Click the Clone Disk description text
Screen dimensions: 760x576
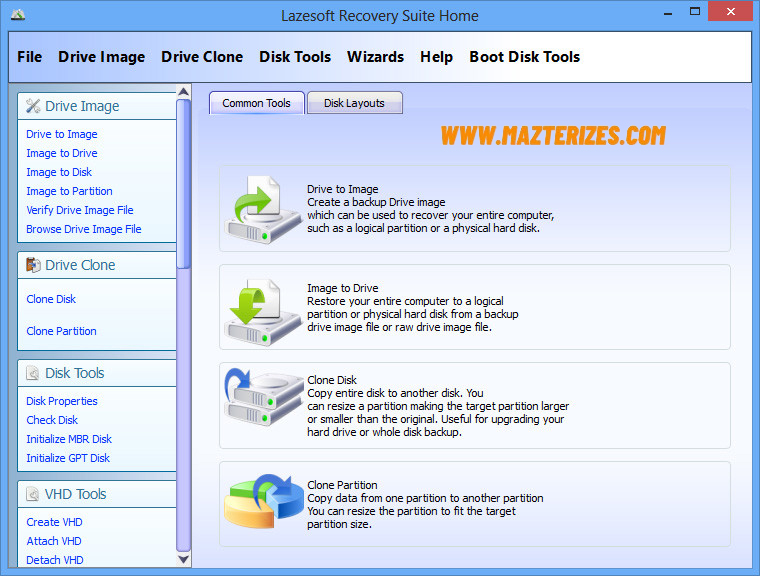coord(438,406)
